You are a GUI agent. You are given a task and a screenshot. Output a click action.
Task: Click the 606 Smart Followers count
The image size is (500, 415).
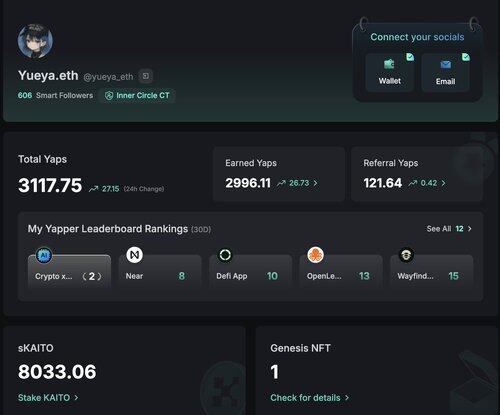click(55, 95)
